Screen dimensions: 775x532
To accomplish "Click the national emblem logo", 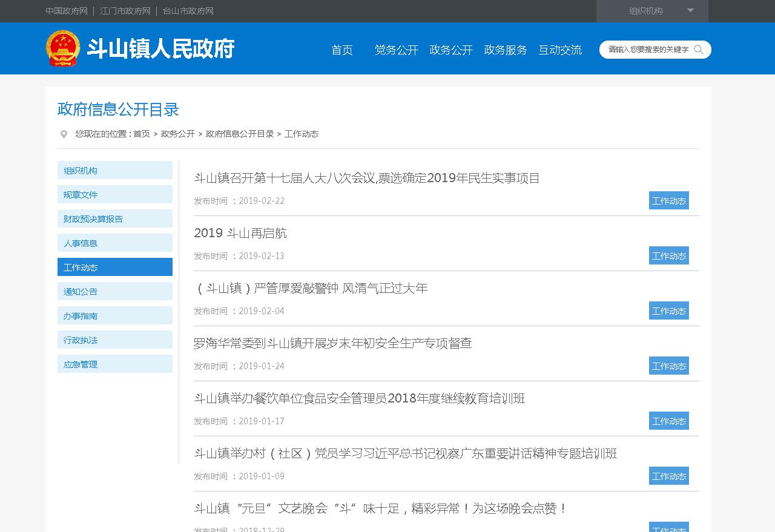I will [x=63, y=48].
